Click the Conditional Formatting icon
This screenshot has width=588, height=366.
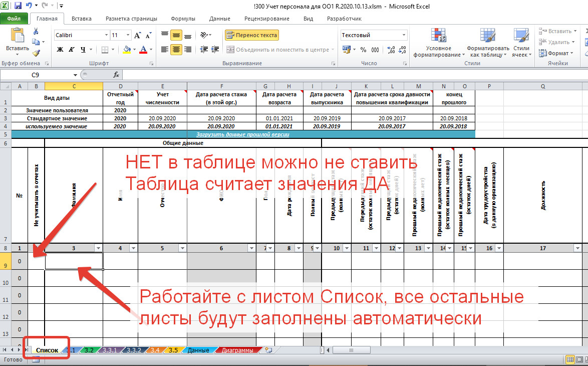438,36
